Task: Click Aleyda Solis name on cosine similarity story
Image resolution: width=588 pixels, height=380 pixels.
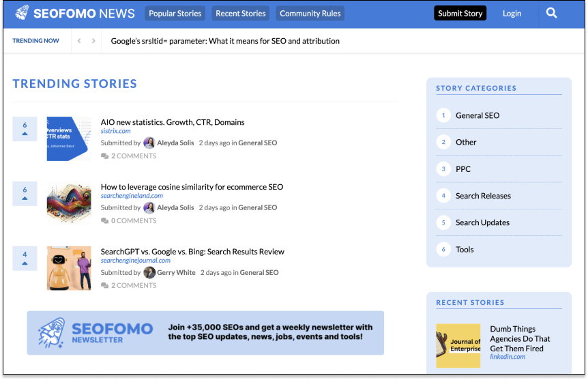Action: (175, 207)
